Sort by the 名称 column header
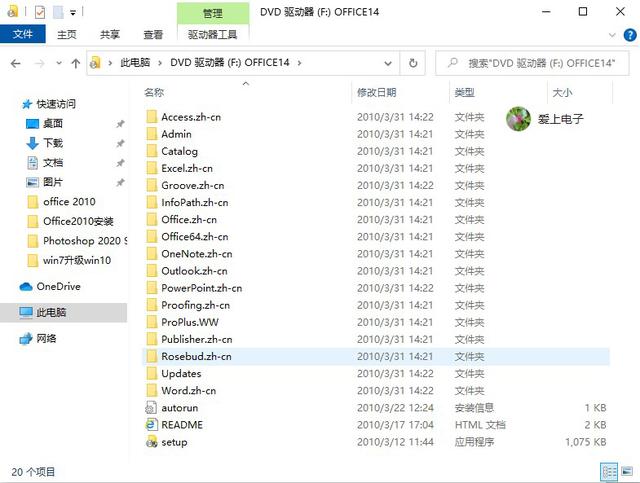 tap(154, 93)
